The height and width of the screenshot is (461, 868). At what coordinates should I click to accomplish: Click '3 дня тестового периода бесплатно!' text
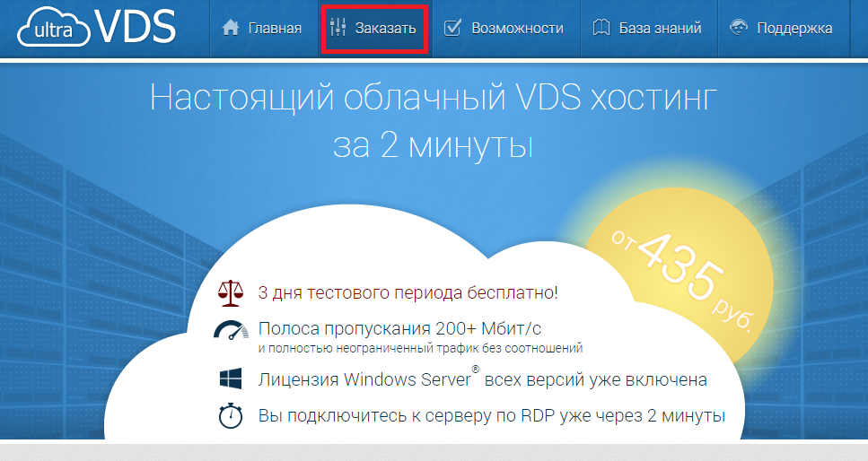(408, 292)
